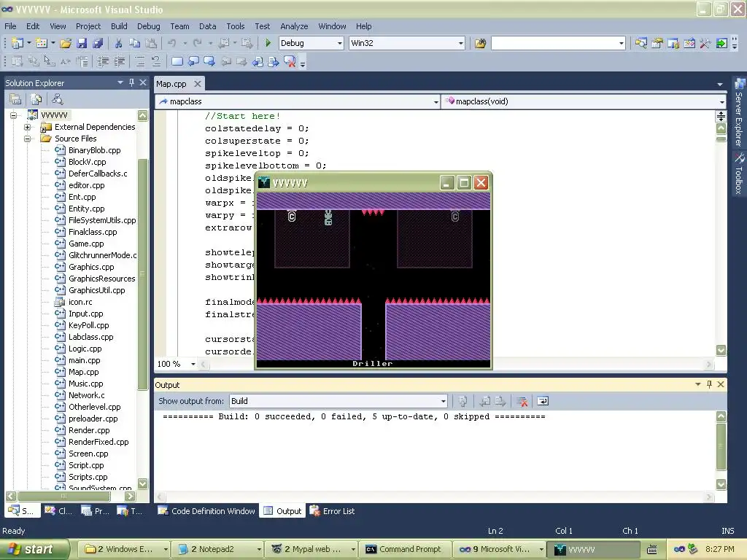This screenshot has width=747, height=560.
Task: Open the Win32 platform dropdown
Action: pos(461,43)
